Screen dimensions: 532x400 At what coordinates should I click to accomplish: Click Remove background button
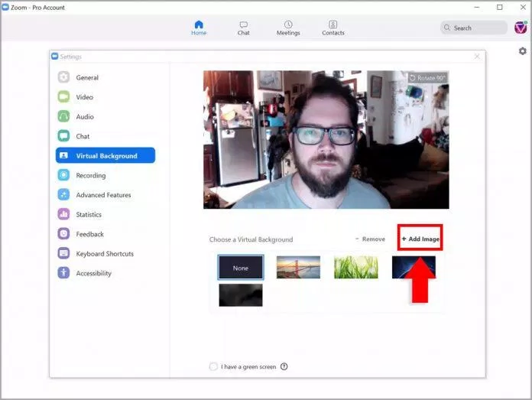click(370, 239)
